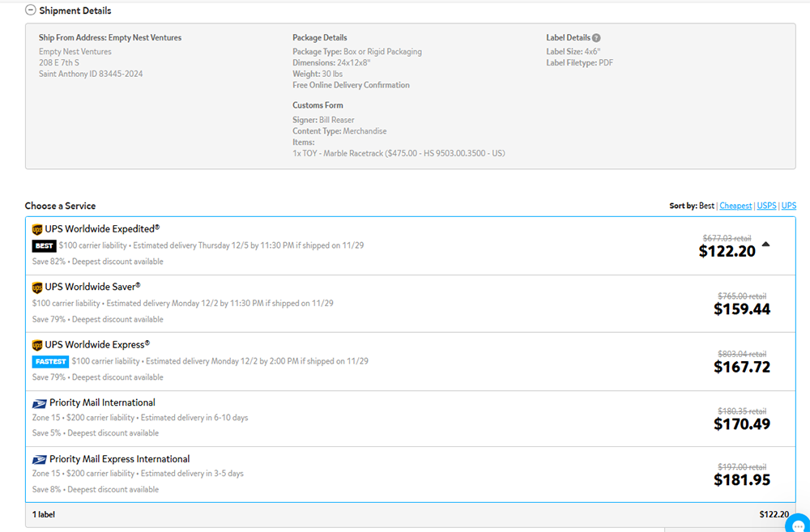Click the FASTEST badge on UPS Worldwide Express
The image size is (810, 532).
coord(50,362)
